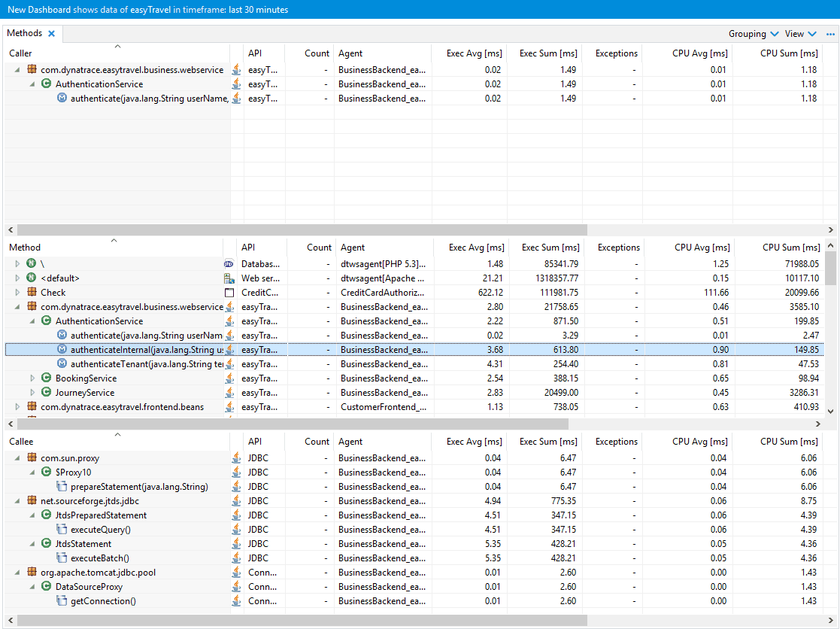The image size is (840, 629).
Task: Open the View dropdown
Action: tap(800, 34)
